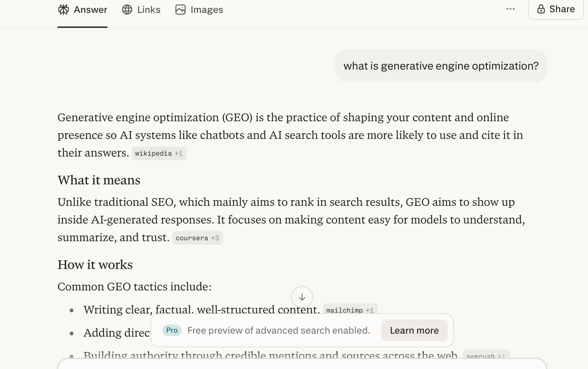Switch to the Images tab
Image resolution: width=588 pixels, height=369 pixels.
(x=199, y=10)
